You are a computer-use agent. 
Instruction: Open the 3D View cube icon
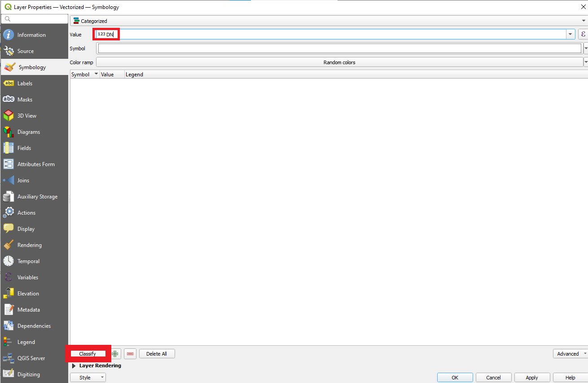(9, 115)
